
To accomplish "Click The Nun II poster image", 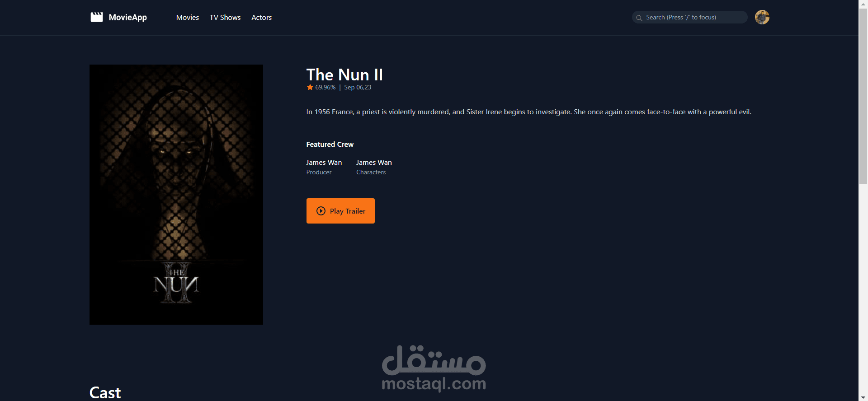I will [176, 195].
